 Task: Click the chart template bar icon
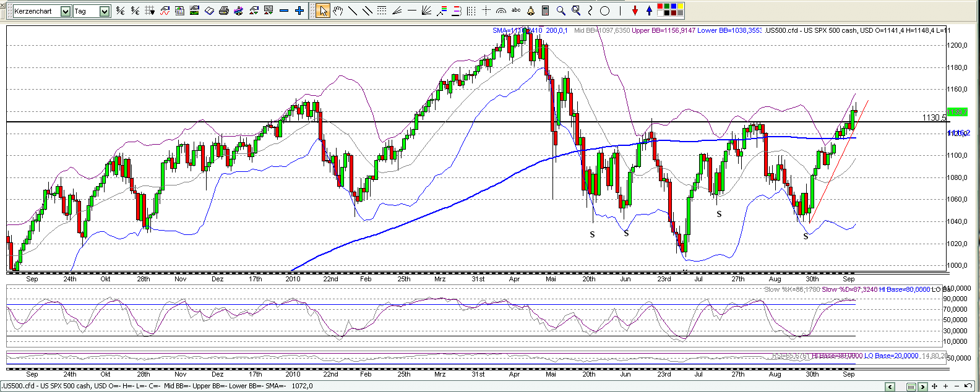coord(179,11)
